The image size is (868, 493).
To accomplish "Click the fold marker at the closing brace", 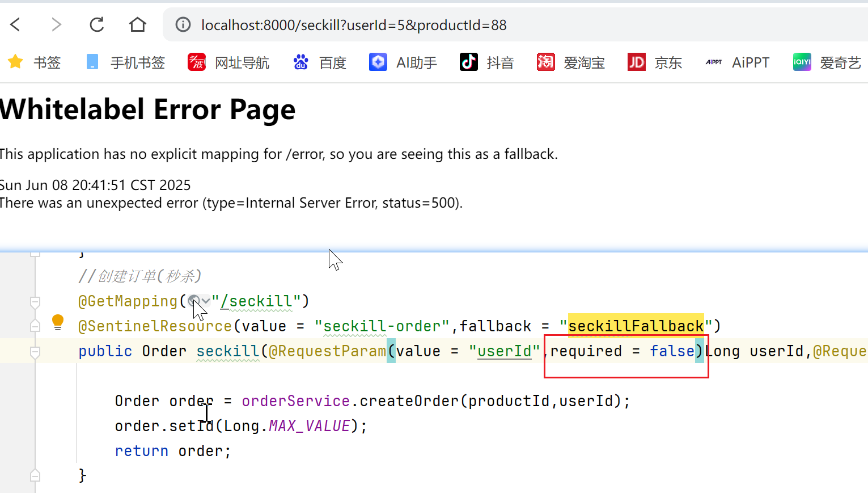I will click(x=35, y=475).
